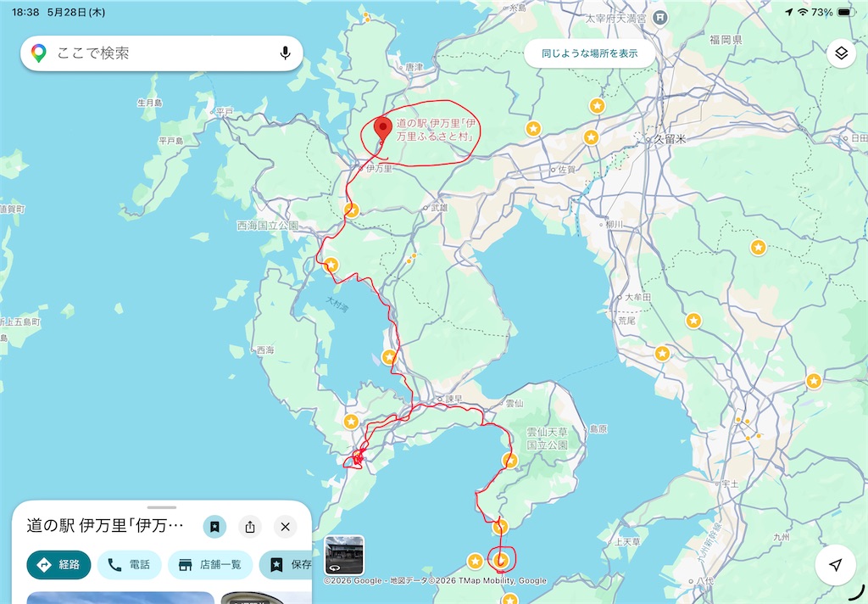The width and height of the screenshot is (868, 604).
Task: Tap the starred place beside 大村湾 east shore
Action: (389, 357)
